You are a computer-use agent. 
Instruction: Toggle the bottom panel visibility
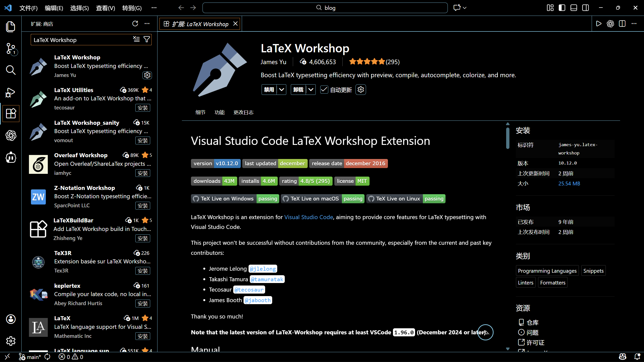[x=574, y=8]
